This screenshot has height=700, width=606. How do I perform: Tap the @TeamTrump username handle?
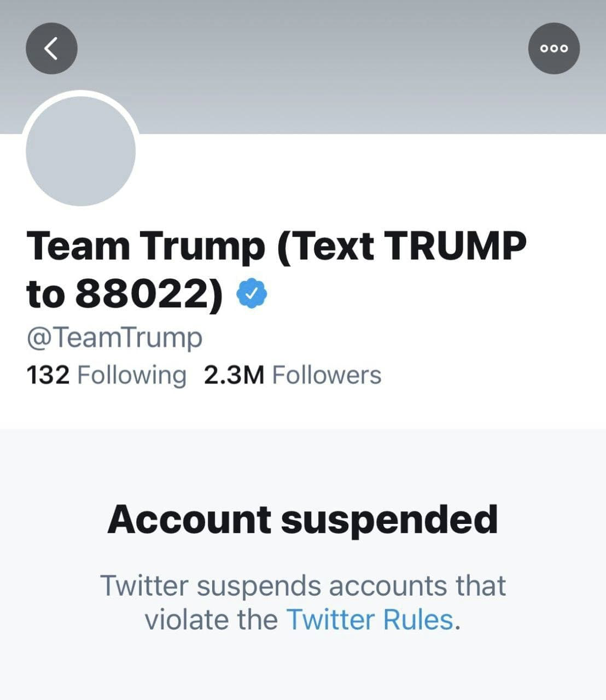(114, 337)
